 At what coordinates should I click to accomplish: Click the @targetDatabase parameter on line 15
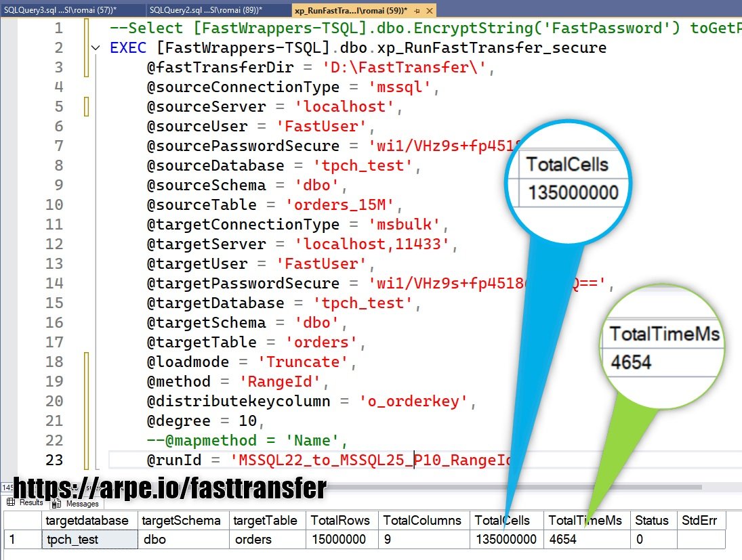click(215, 303)
